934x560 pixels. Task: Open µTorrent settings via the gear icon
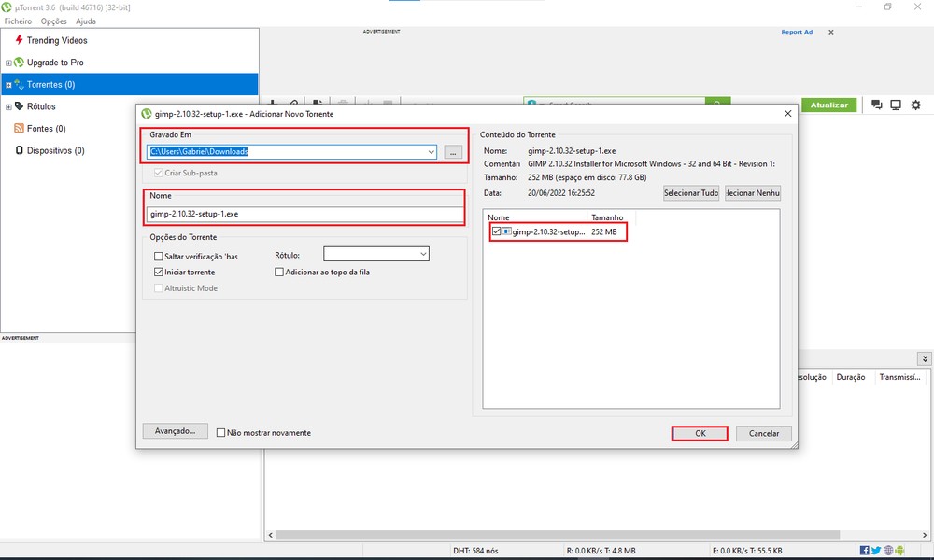click(x=915, y=105)
